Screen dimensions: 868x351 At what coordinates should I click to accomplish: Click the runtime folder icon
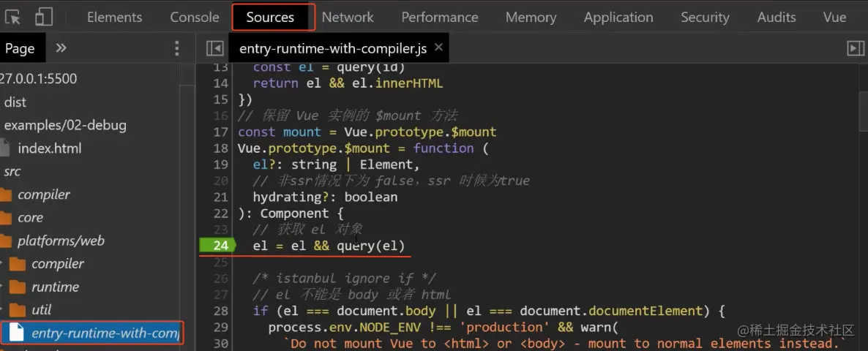click(x=18, y=287)
